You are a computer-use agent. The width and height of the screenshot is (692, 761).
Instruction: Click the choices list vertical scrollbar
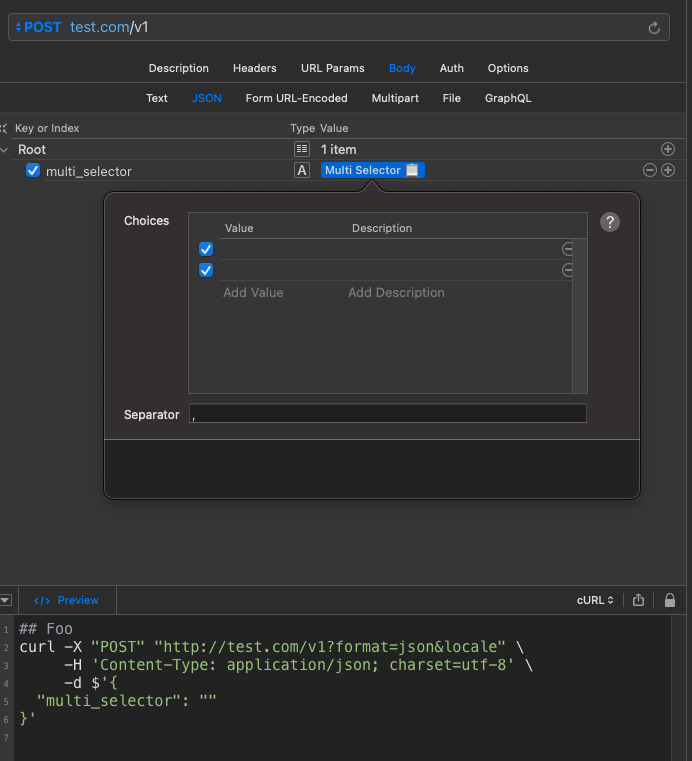(579, 315)
